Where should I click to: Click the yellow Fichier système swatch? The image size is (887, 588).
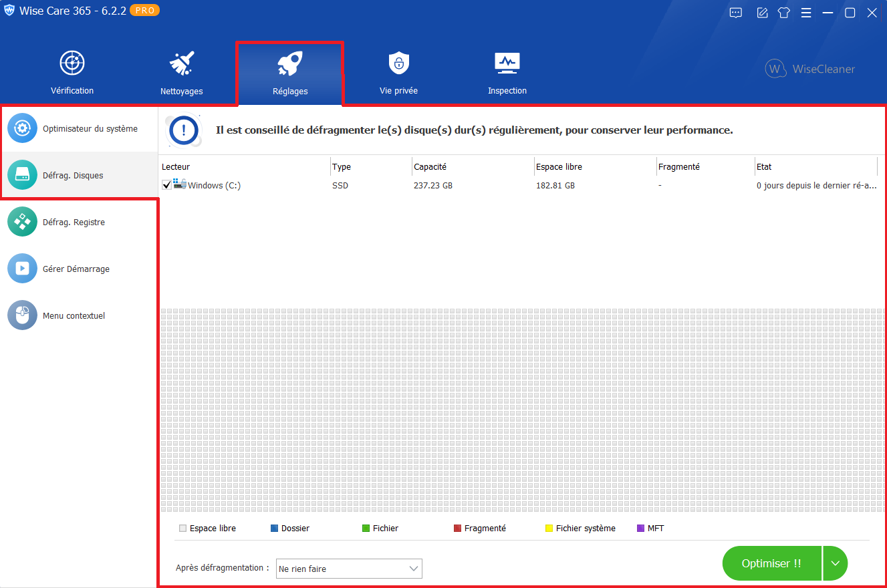pos(549,529)
